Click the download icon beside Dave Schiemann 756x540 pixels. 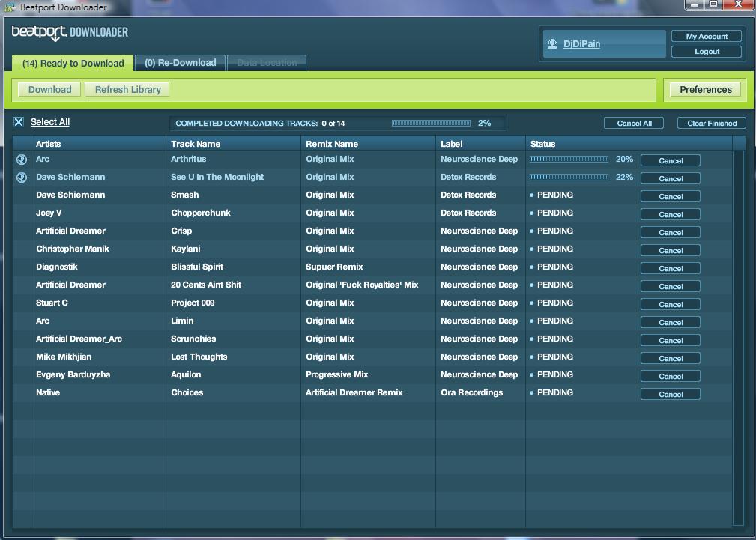(22, 178)
